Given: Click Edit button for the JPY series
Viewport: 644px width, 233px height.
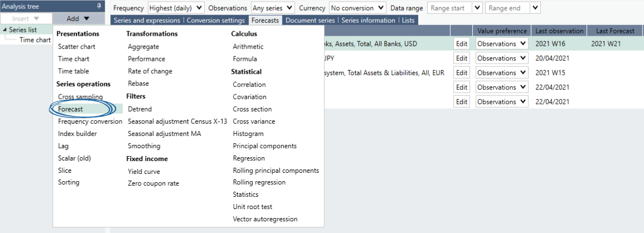Looking at the screenshot, I should [462, 58].
